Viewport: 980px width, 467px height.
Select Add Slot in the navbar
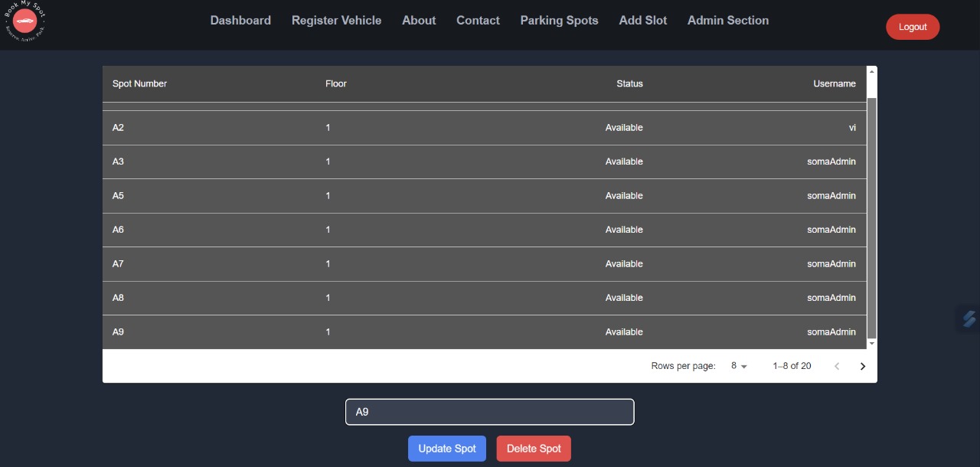tap(642, 21)
